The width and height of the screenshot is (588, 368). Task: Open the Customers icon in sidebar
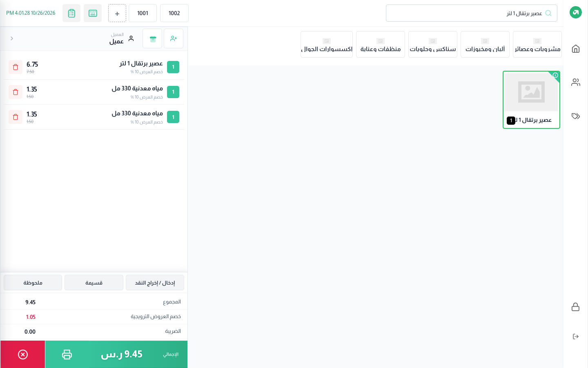pos(575,82)
